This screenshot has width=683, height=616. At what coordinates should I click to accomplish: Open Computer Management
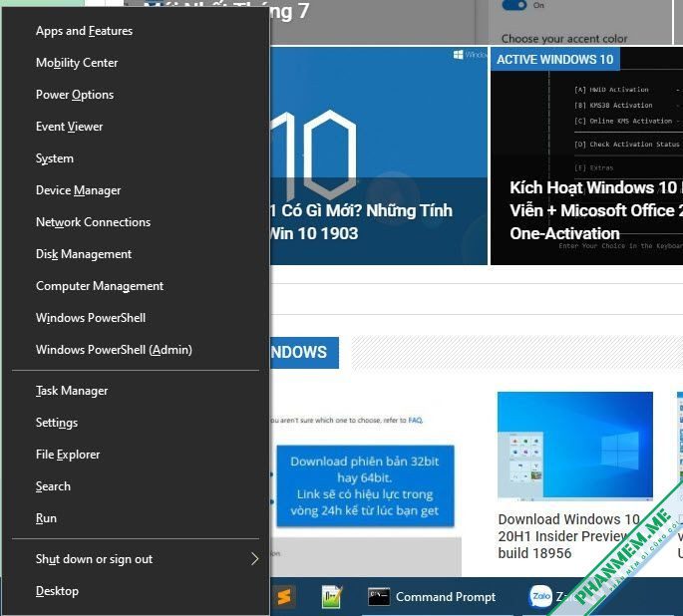pos(100,286)
